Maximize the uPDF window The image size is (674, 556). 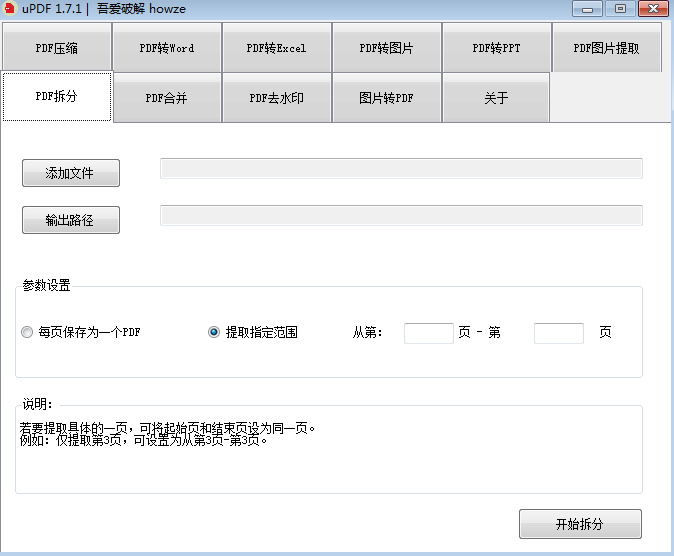(x=620, y=9)
